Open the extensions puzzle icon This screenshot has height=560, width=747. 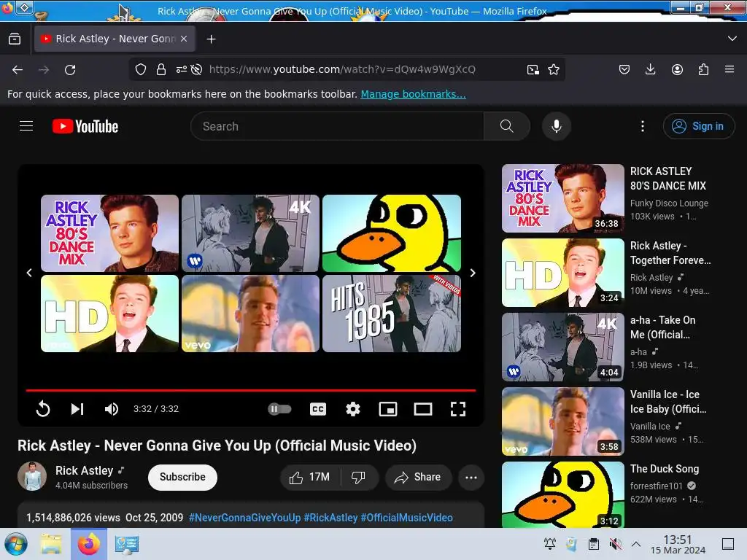703,69
